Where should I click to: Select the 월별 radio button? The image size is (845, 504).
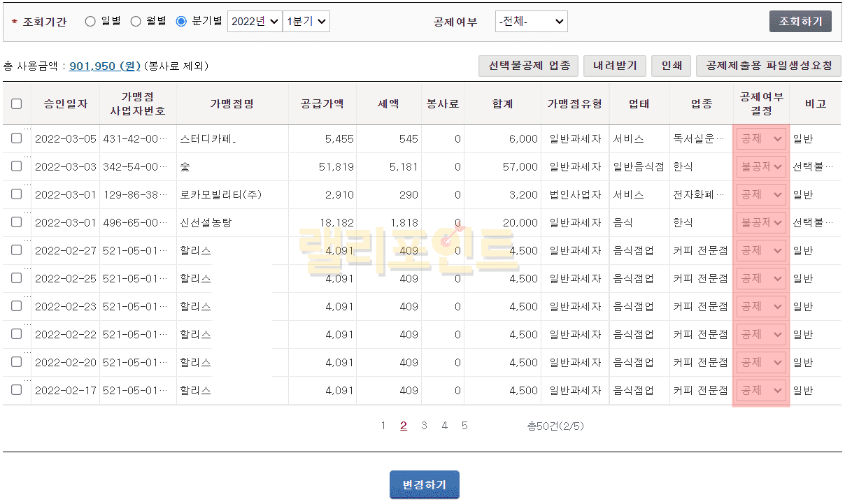(136, 22)
